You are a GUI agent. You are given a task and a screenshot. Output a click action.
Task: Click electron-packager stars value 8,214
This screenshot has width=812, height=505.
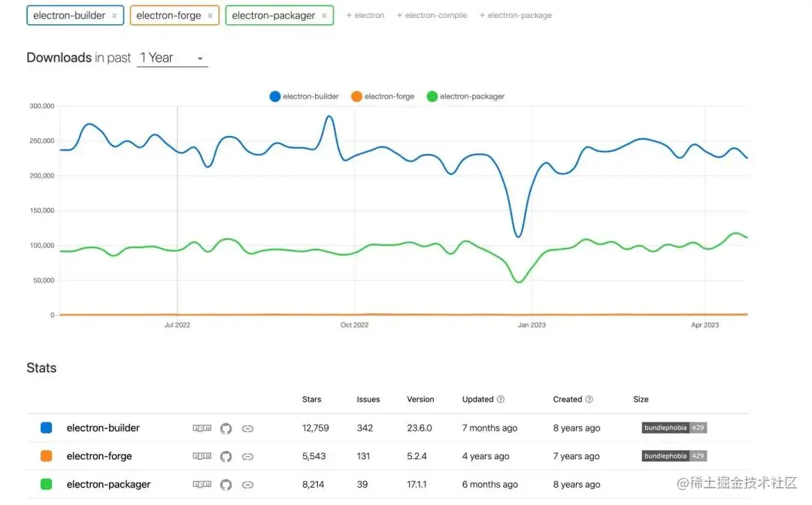(x=313, y=485)
